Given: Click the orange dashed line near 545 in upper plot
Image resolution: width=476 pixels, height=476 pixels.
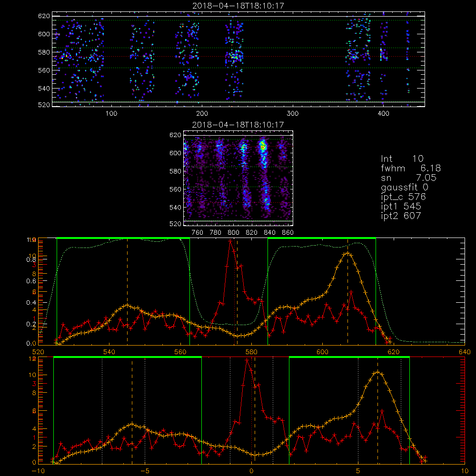Looking at the screenshot, I should click(127, 291).
